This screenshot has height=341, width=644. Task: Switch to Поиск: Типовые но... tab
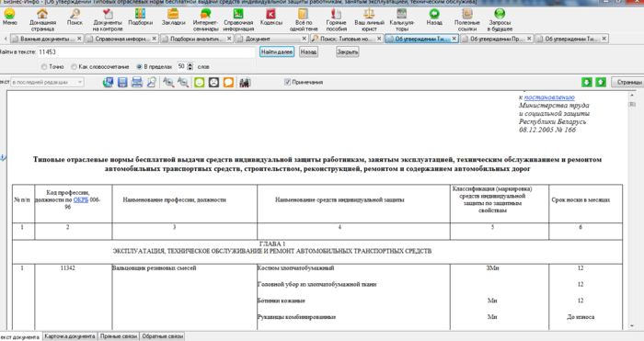pyautogui.click(x=346, y=39)
